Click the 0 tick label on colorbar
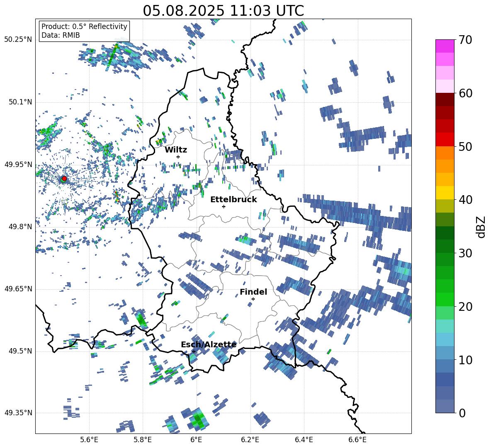 (x=462, y=413)
